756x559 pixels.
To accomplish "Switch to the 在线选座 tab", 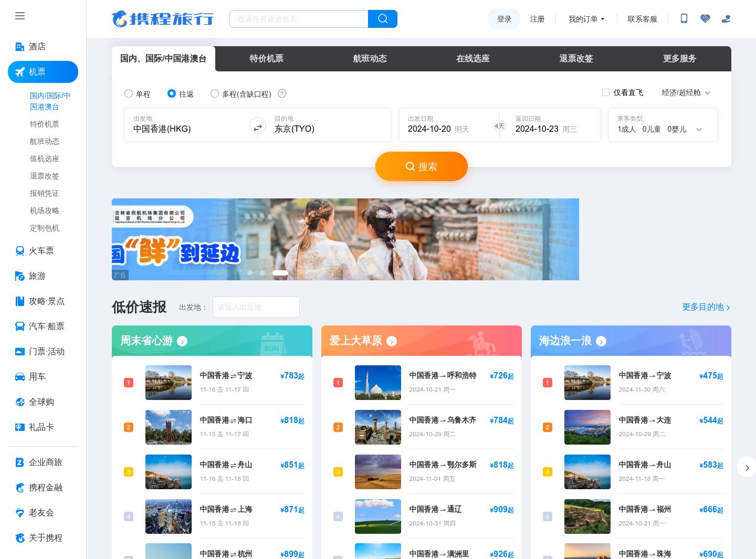I will 473,59.
